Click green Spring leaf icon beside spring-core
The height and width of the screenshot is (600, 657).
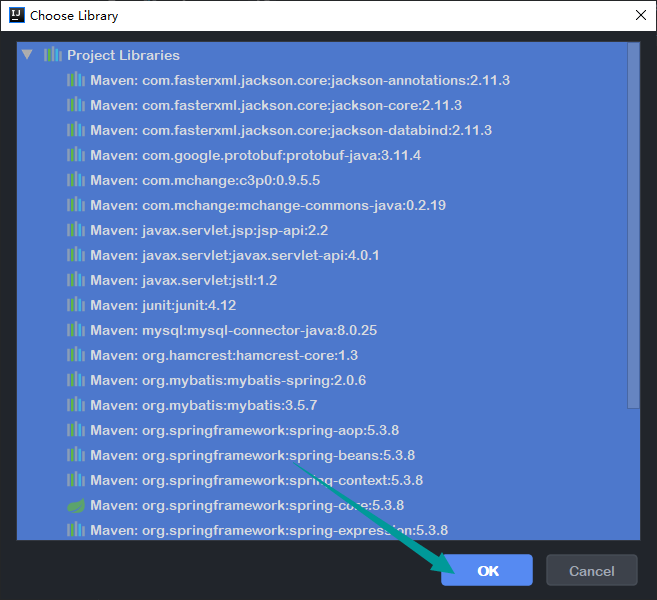coord(76,506)
